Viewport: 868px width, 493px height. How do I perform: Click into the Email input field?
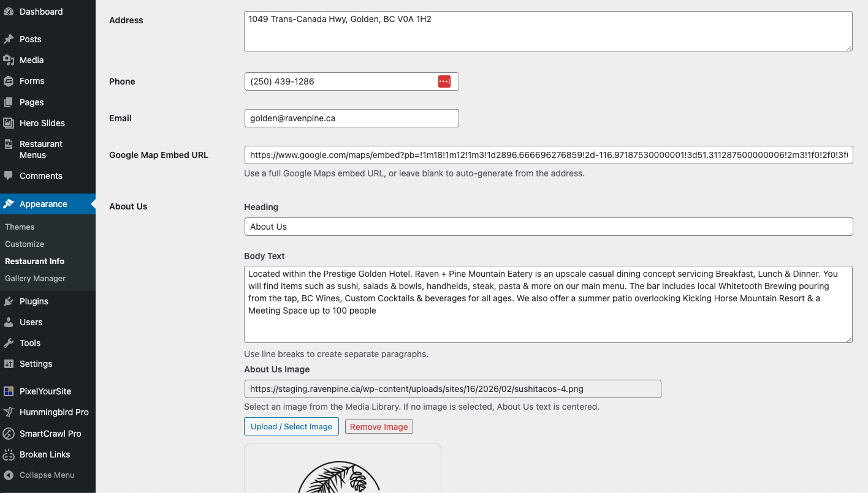[351, 118]
